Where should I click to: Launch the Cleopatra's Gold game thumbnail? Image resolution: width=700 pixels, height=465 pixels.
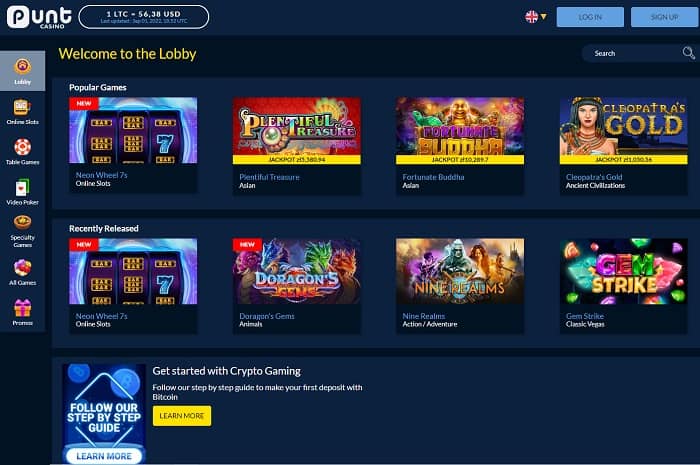pyautogui.click(x=624, y=130)
